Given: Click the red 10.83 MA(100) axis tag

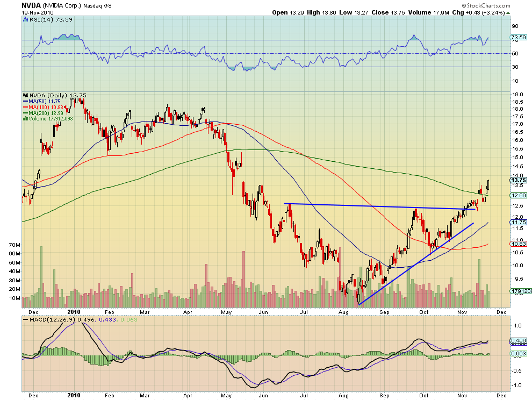Looking at the screenshot, I should pyautogui.click(x=519, y=244).
